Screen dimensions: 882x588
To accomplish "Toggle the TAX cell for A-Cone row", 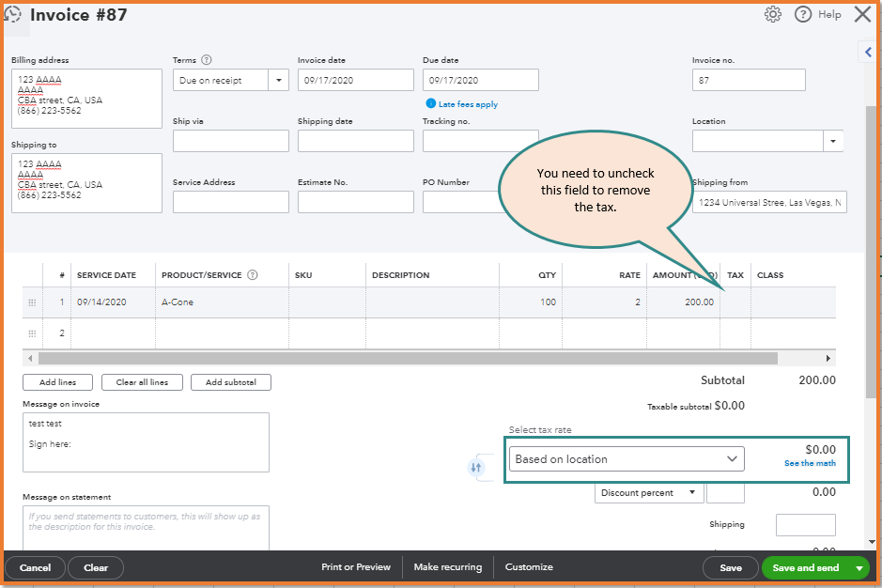I will [x=735, y=302].
